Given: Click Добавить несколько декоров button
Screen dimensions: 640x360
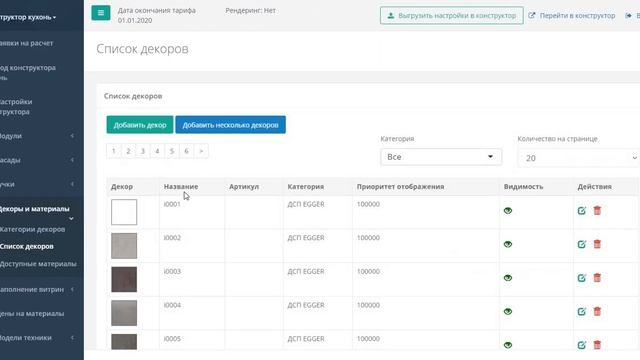Looking at the screenshot, I should click(231, 124).
